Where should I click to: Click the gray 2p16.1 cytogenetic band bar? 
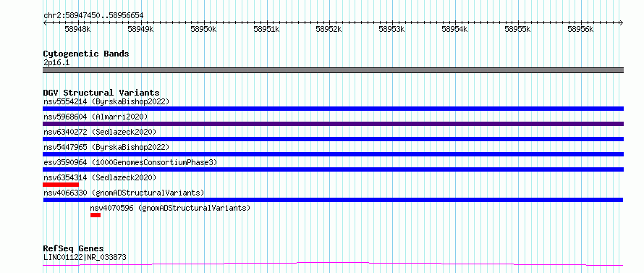coord(333,70)
